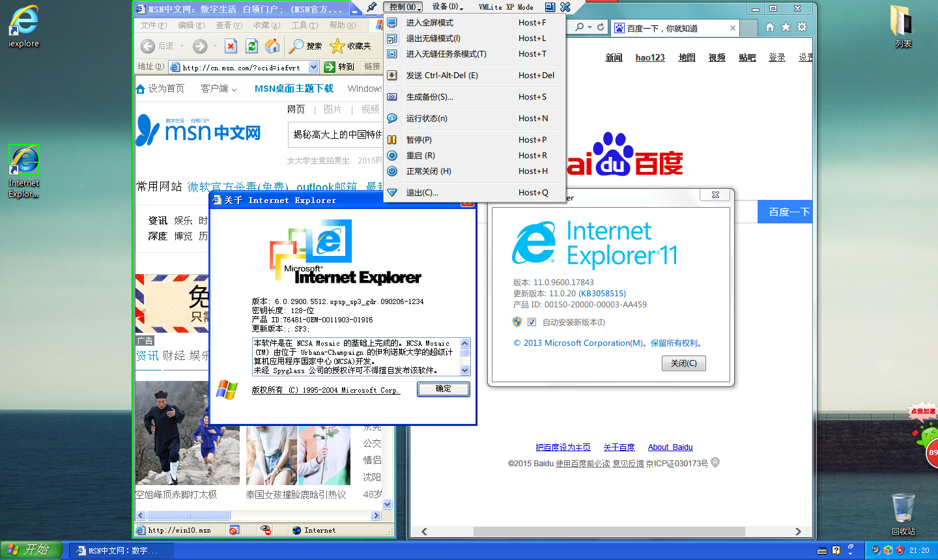Select 暂停(P) in the control menu
The image size is (938, 560).
coord(474,140)
